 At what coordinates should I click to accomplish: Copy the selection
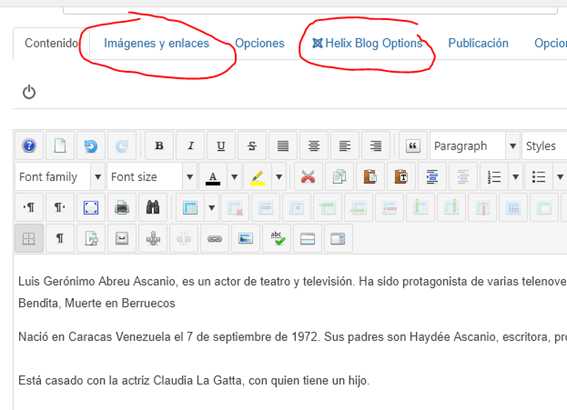pos(339,177)
